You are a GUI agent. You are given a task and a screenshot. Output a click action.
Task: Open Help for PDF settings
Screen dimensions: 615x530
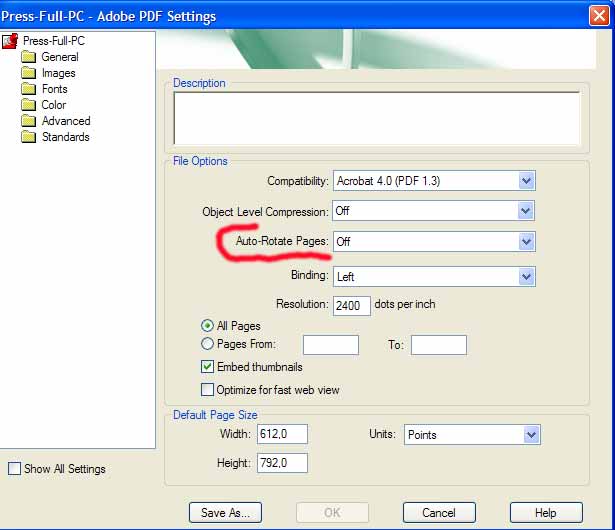546,512
